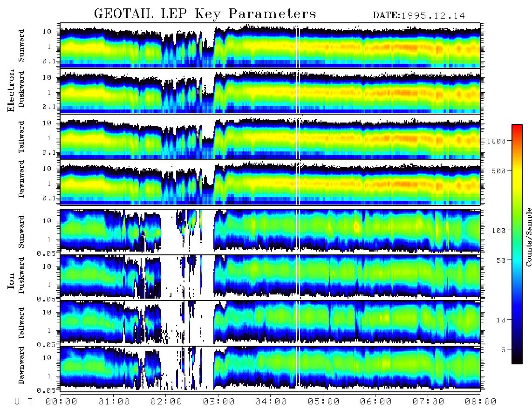This screenshot has width=532, height=410.
Task: Click the Ion Duskward axis label
Action: [x=21, y=276]
